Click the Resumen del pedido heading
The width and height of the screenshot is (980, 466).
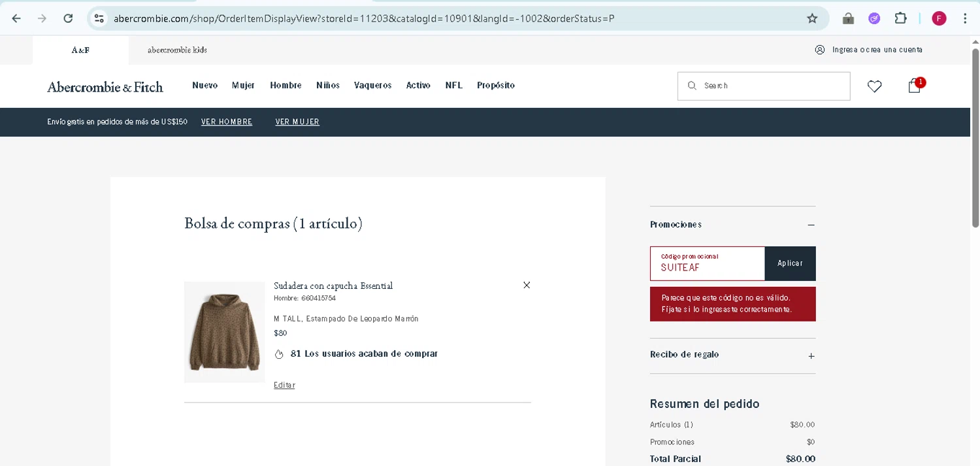click(704, 404)
